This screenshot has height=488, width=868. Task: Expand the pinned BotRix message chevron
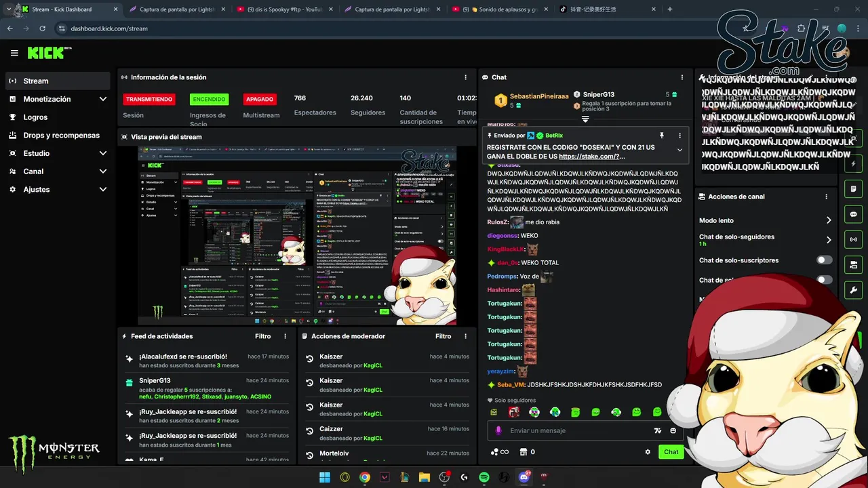coord(679,150)
